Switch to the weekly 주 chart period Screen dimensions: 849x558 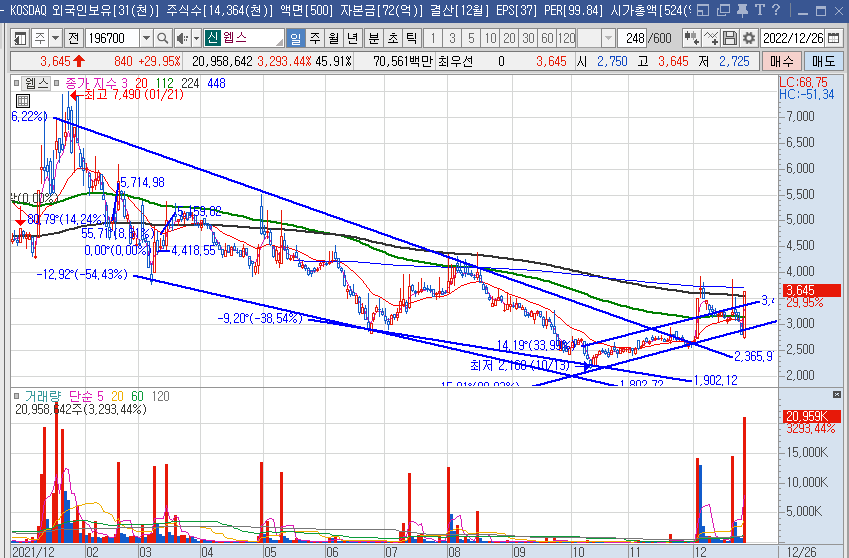pyautogui.click(x=315, y=38)
